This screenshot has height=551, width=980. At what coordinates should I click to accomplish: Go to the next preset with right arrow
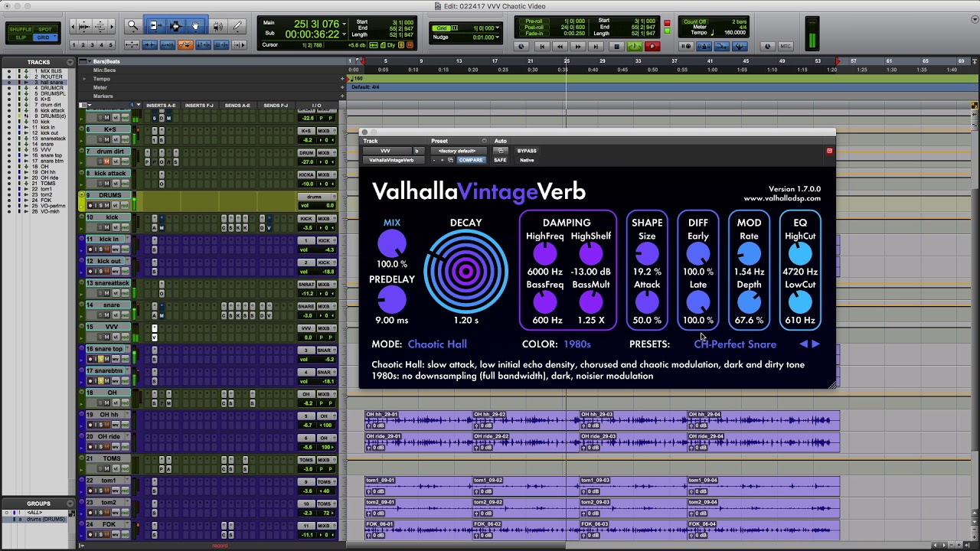tap(816, 344)
